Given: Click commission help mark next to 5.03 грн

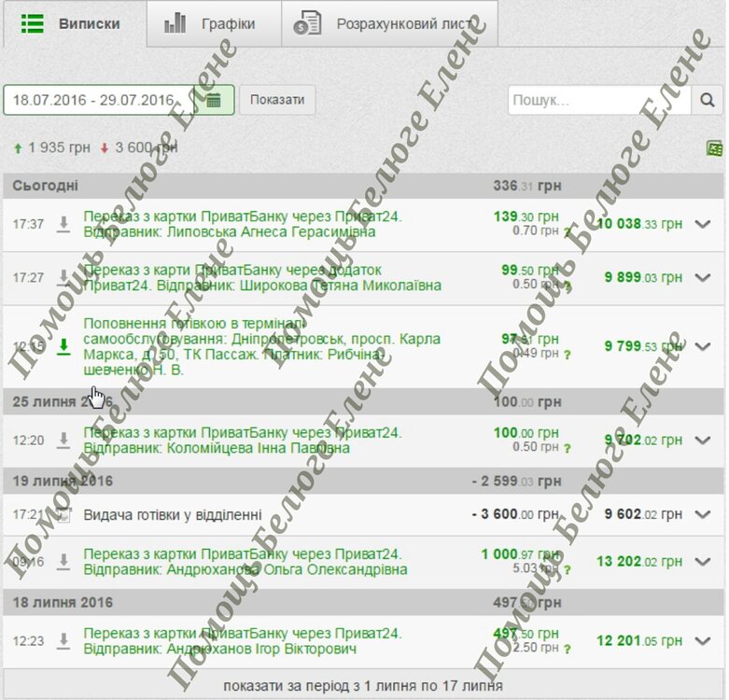Looking at the screenshot, I should click(x=568, y=570).
